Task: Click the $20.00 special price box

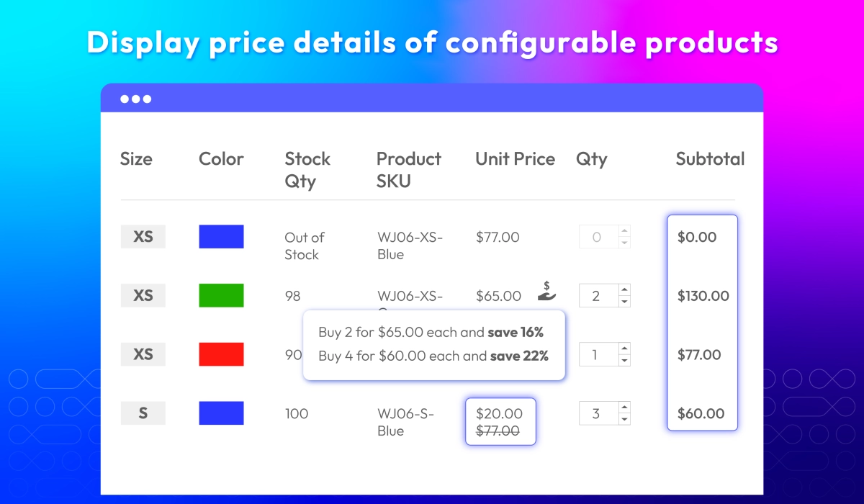Action: click(500, 422)
